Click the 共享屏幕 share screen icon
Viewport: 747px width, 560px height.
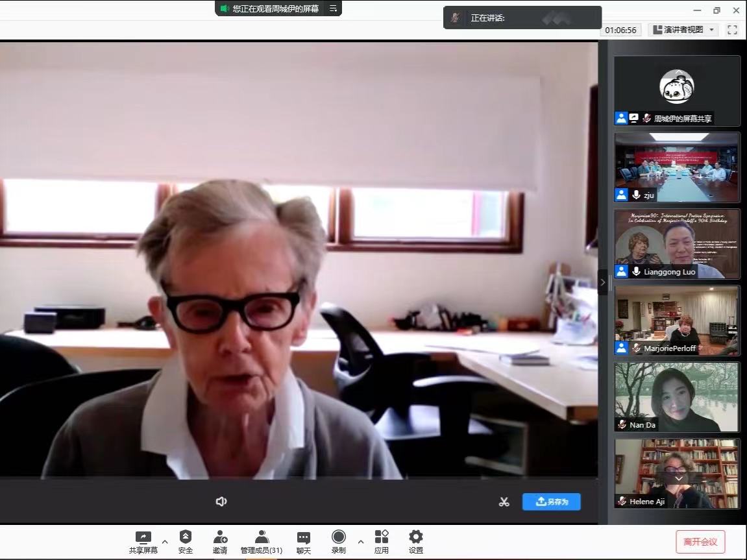[x=143, y=537]
